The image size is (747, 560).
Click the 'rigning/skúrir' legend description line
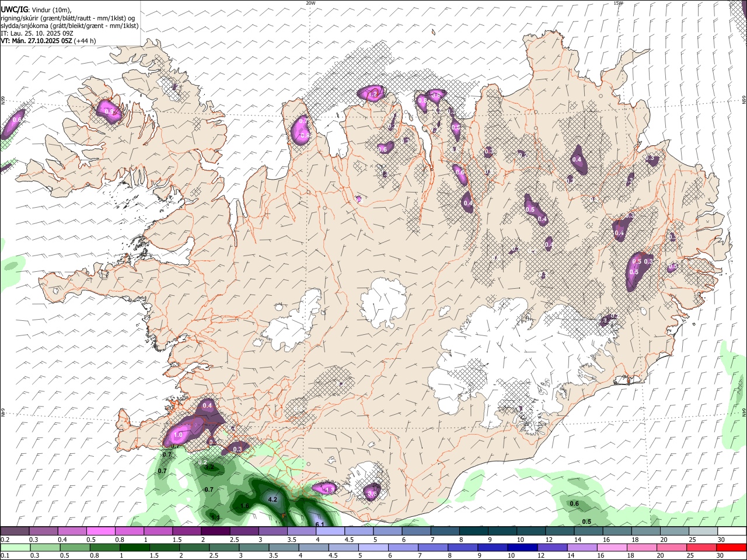click(x=67, y=18)
